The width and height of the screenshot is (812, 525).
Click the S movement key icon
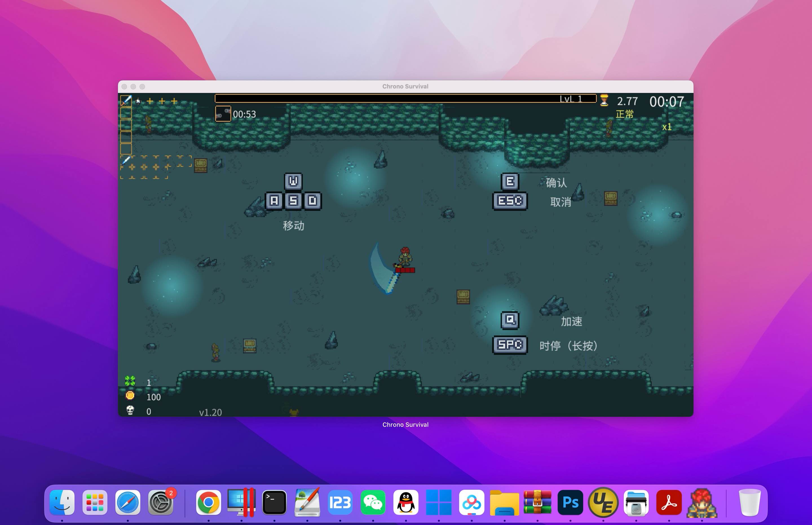point(293,201)
